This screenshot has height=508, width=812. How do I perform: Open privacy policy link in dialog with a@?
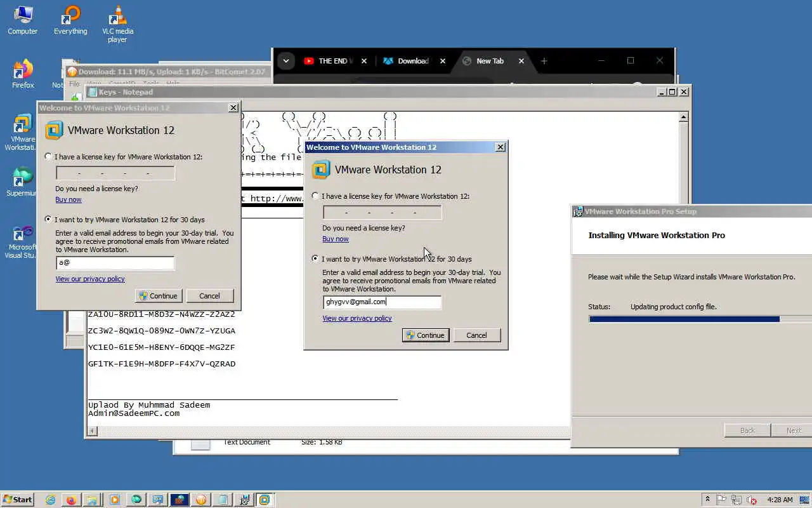[90, 279]
